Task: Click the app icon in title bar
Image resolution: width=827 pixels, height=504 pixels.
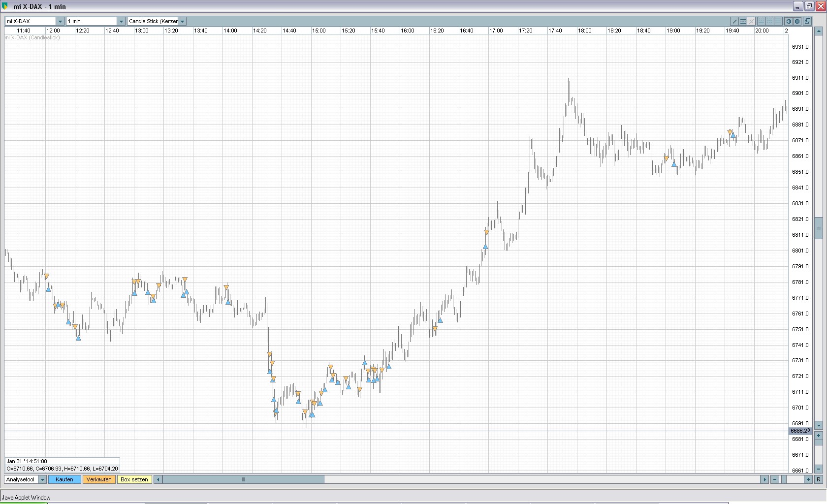Action: point(5,6)
